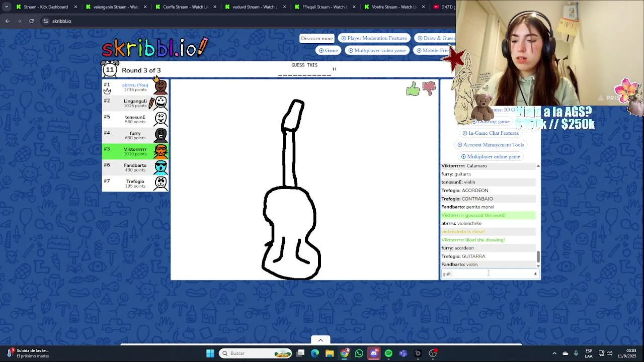This screenshot has width=644, height=362.
Task: Click the chat scrollbar thumb
Action: click(x=538, y=257)
